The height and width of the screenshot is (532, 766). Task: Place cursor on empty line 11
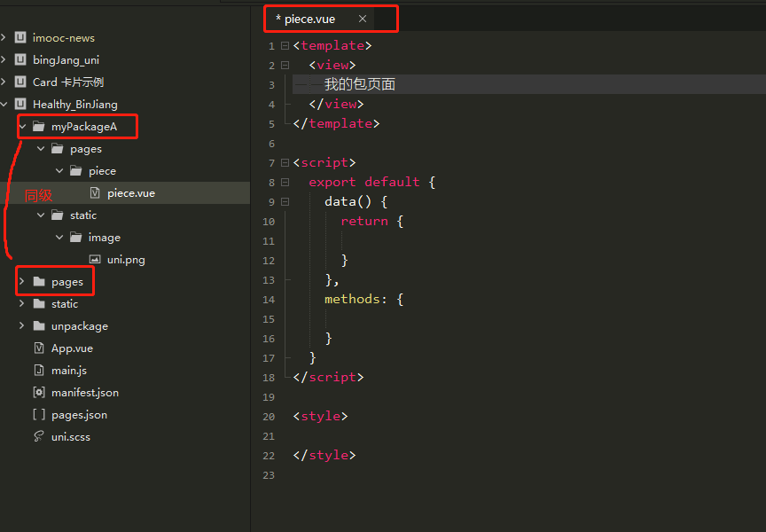pyautogui.click(x=528, y=241)
